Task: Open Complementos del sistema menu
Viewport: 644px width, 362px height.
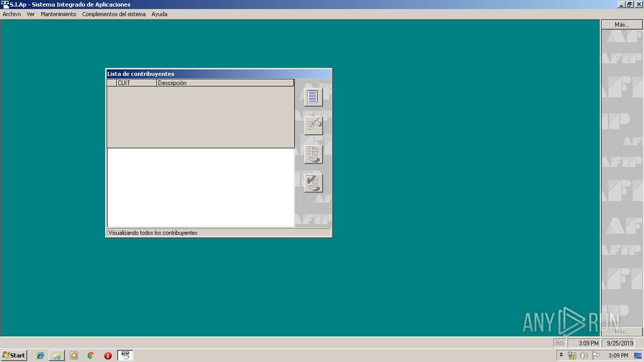Action: (114, 14)
